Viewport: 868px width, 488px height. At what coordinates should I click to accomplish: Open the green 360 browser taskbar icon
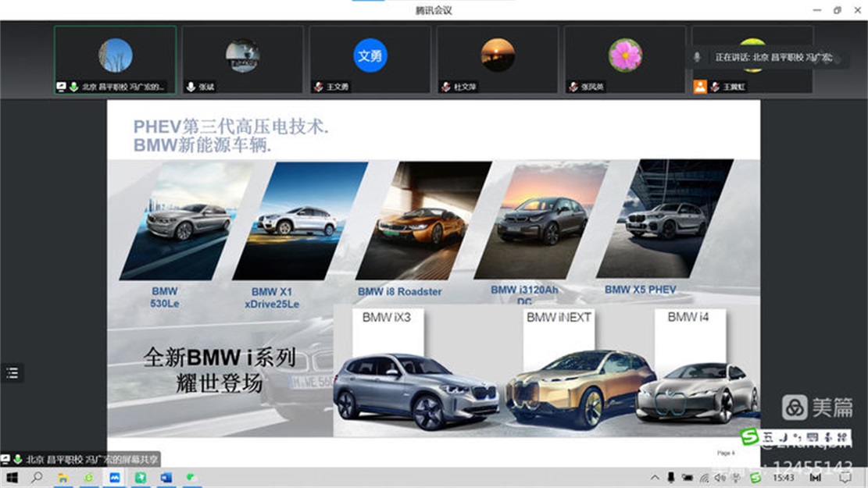(x=88, y=478)
